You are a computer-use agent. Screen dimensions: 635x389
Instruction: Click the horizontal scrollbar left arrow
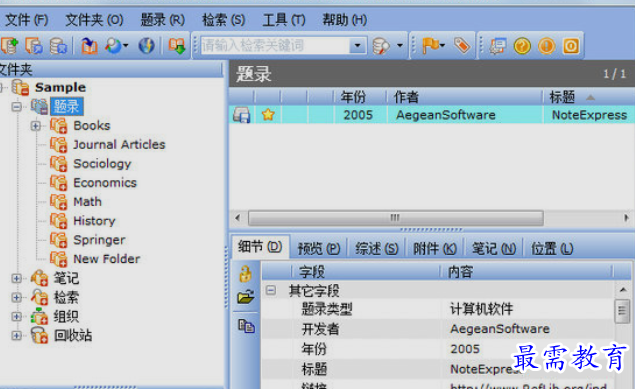[x=238, y=218]
